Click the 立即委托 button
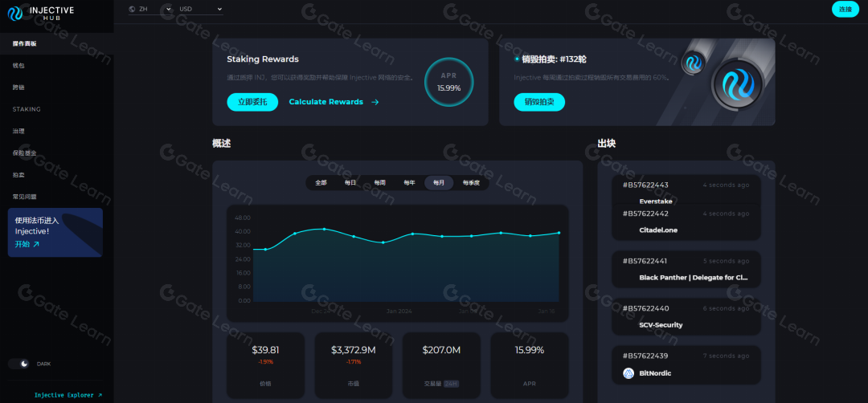This screenshot has width=868, height=403. pos(252,102)
